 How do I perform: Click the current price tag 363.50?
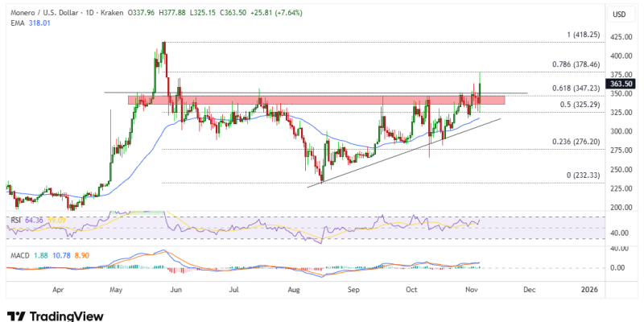pos(620,83)
